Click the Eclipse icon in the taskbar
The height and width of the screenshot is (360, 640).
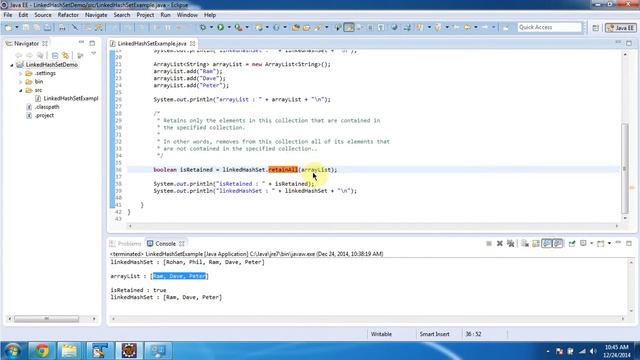point(129,351)
